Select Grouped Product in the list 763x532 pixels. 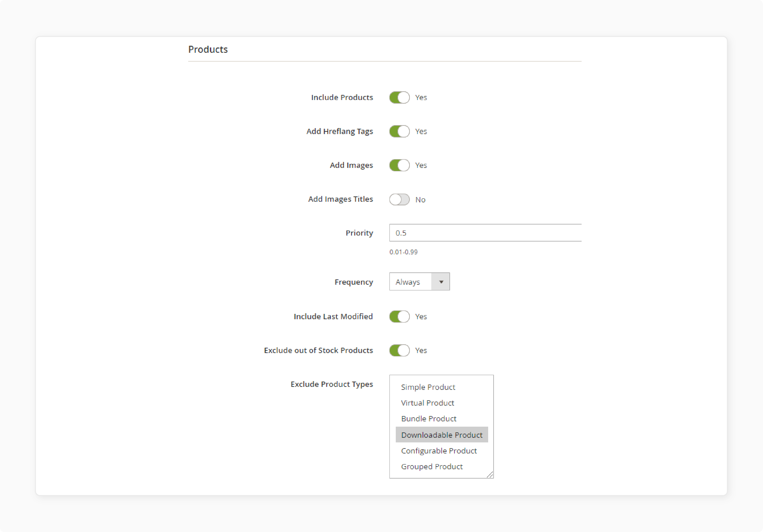(x=442, y=466)
